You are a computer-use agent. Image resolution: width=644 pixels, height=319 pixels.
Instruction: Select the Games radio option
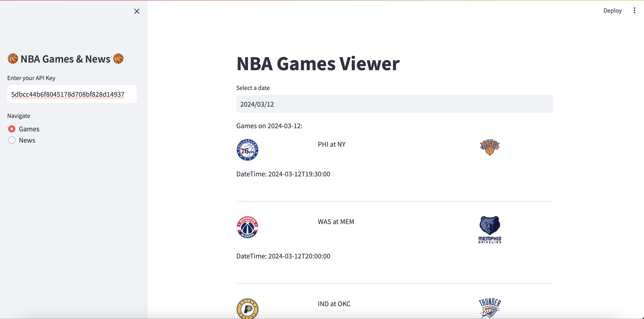pos(12,129)
